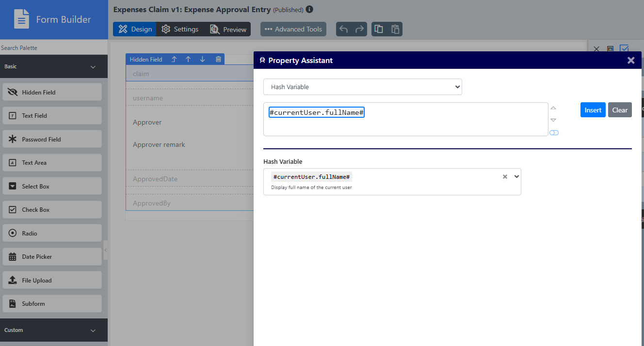
Task: Switch to the Settings tab
Action: [180, 29]
